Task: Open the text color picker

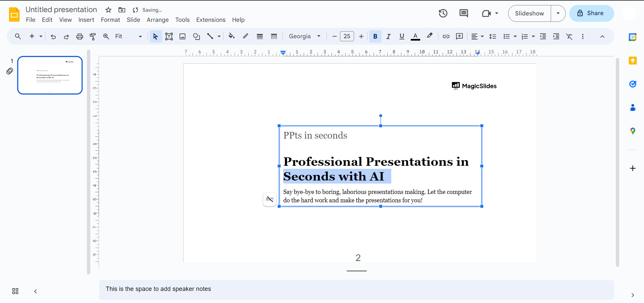Action: [x=415, y=37]
